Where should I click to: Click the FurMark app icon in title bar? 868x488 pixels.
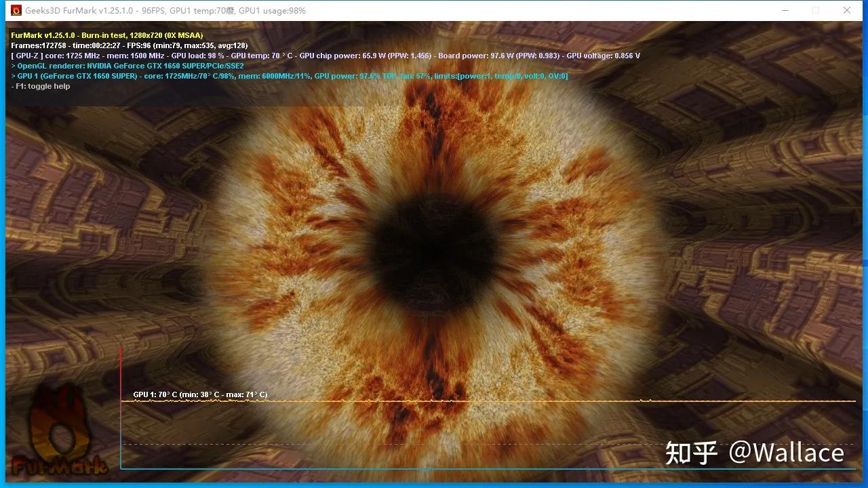[16, 10]
